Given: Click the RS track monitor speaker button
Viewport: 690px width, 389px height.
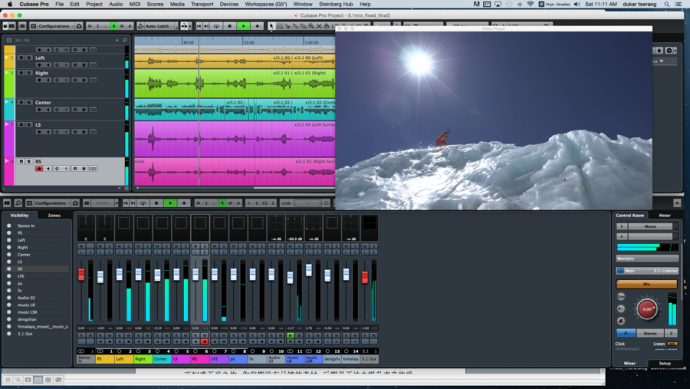Looking at the screenshot, I should (48, 169).
